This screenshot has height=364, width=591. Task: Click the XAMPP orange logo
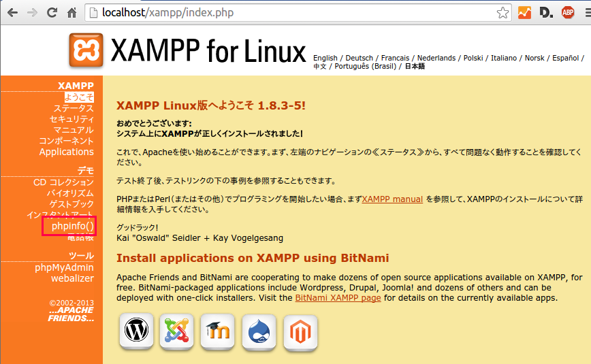(86, 50)
